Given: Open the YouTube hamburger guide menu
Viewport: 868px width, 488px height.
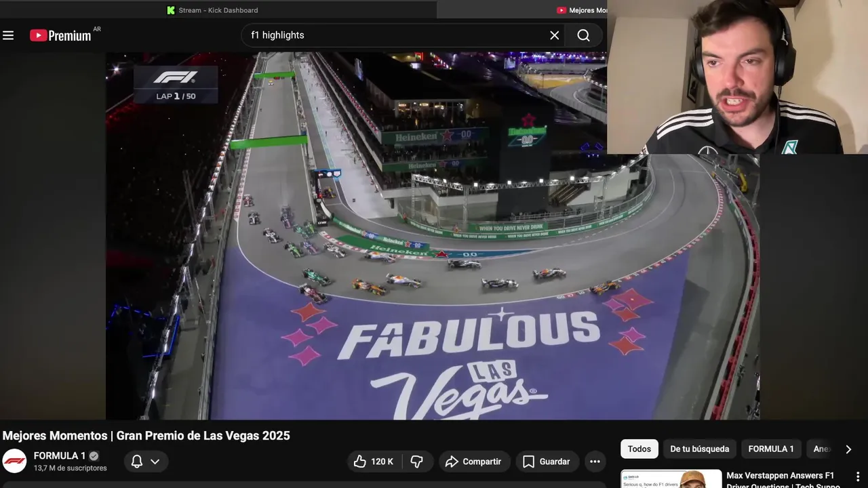Looking at the screenshot, I should point(8,35).
